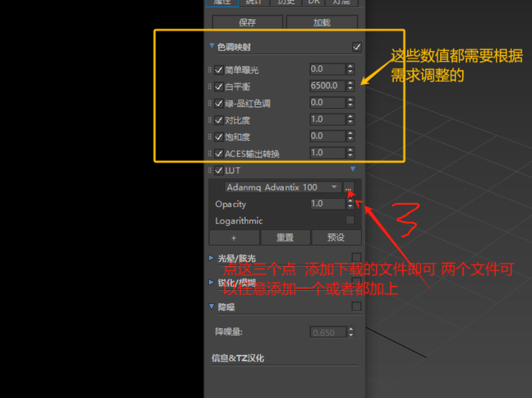Viewport: 532px width, 398px height.
Task: Decrease 对比度 value with down arrow
Action: pyautogui.click(x=350, y=122)
